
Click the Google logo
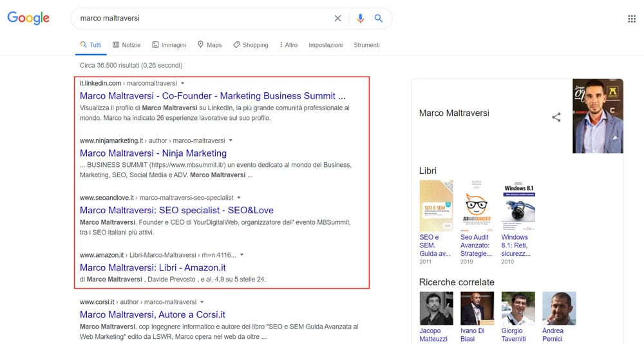[28, 18]
